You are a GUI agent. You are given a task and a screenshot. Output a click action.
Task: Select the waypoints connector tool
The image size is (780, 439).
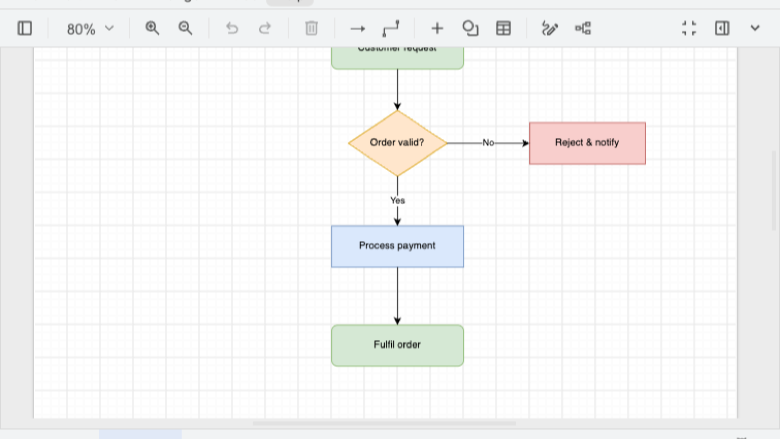tap(390, 28)
